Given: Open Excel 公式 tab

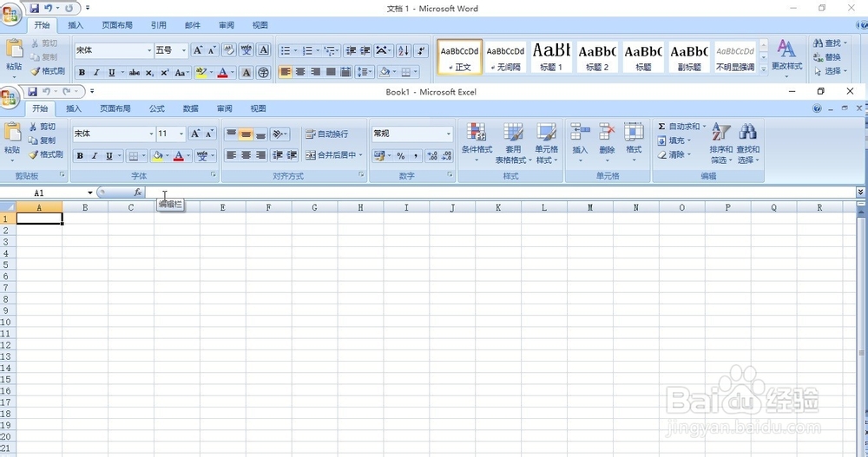Looking at the screenshot, I should click(x=156, y=108).
